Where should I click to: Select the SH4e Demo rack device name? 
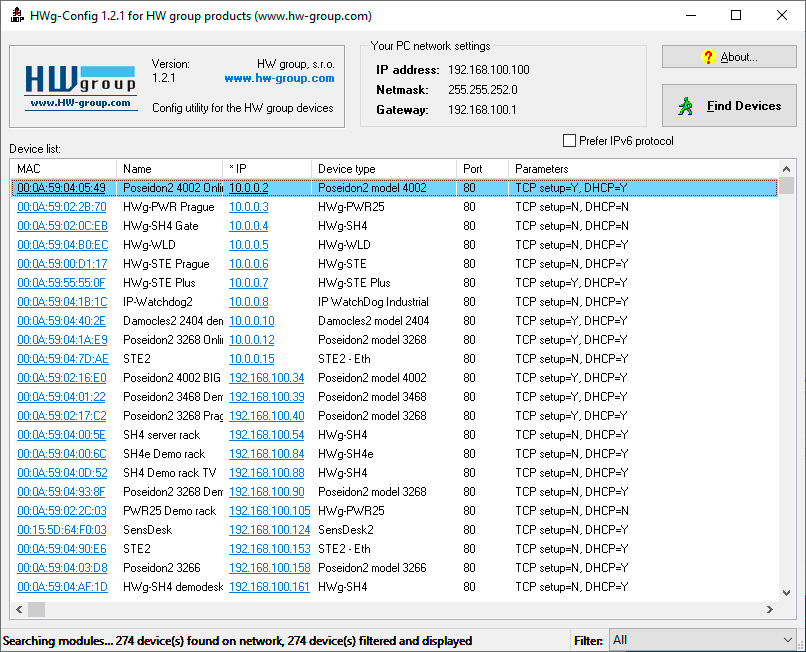coord(164,455)
